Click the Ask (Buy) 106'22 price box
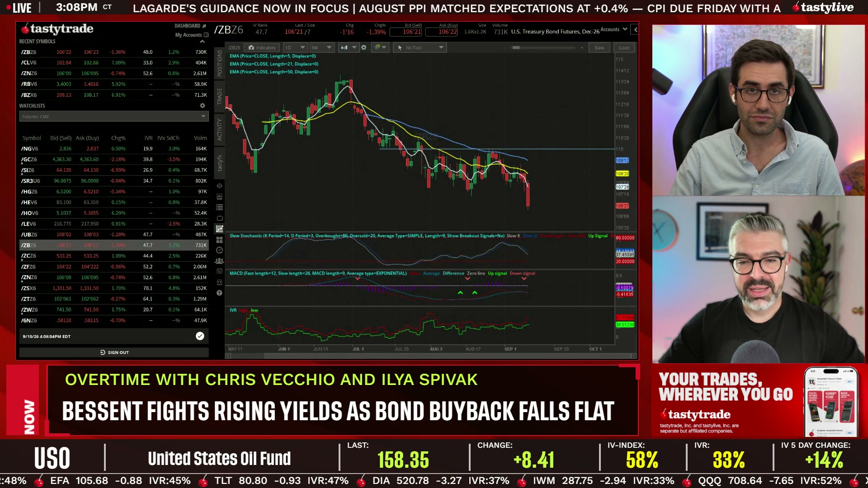The height and width of the screenshot is (488, 868). click(x=442, y=32)
